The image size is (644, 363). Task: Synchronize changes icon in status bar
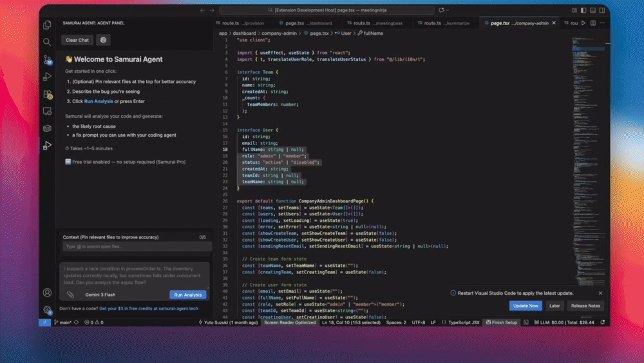(77, 322)
